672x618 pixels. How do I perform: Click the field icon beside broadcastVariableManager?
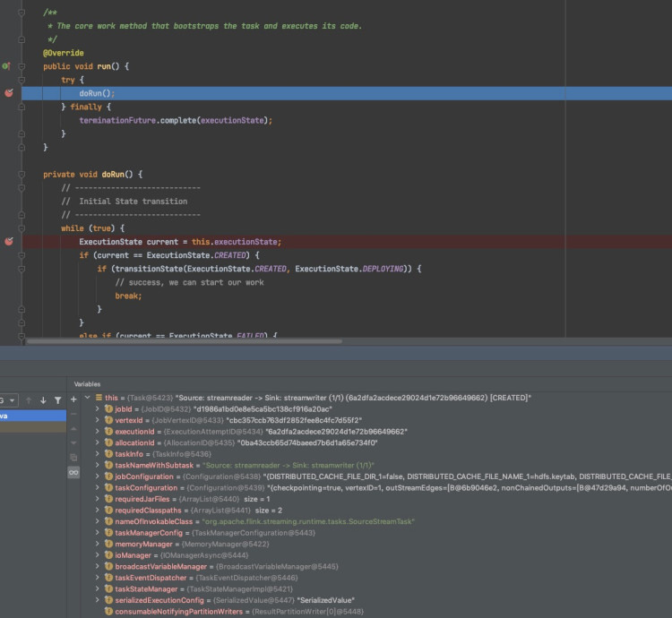click(108, 567)
